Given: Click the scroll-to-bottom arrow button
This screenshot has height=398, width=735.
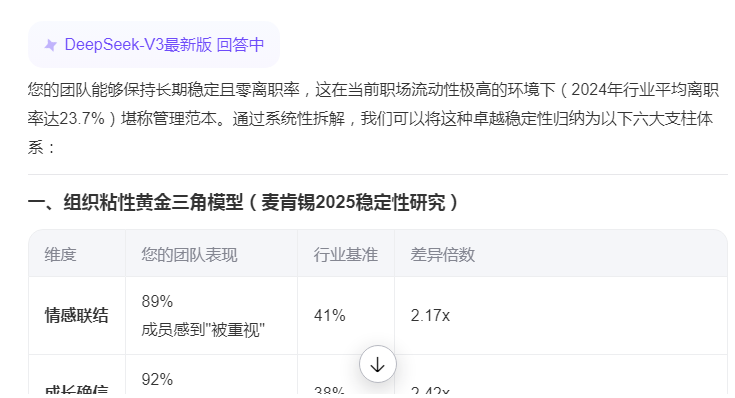Looking at the screenshot, I should tap(378, 364).
